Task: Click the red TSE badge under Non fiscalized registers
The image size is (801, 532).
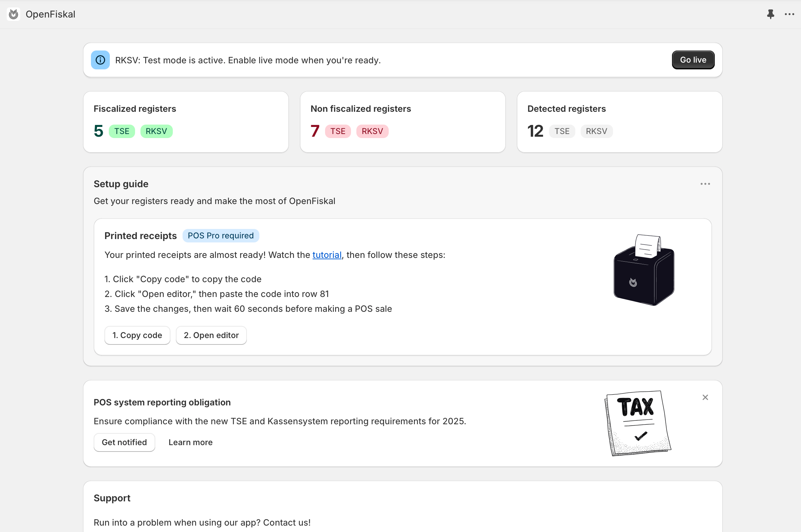Action: [338, 131]
